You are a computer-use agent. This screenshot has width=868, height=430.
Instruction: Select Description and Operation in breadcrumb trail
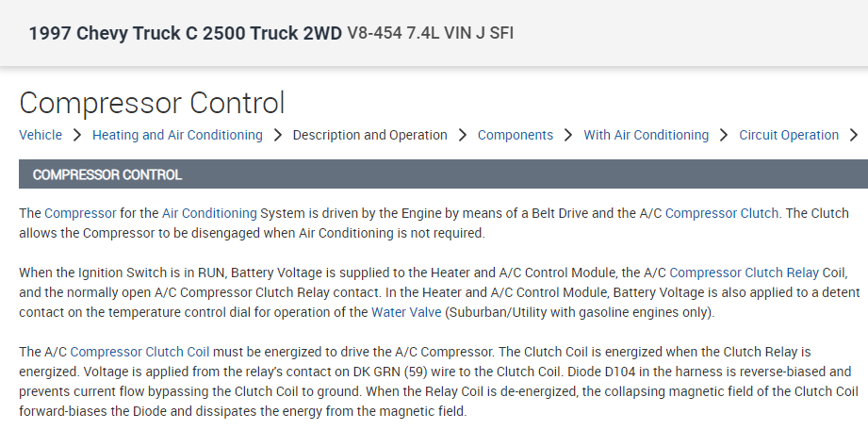click(x=369, y=135)
